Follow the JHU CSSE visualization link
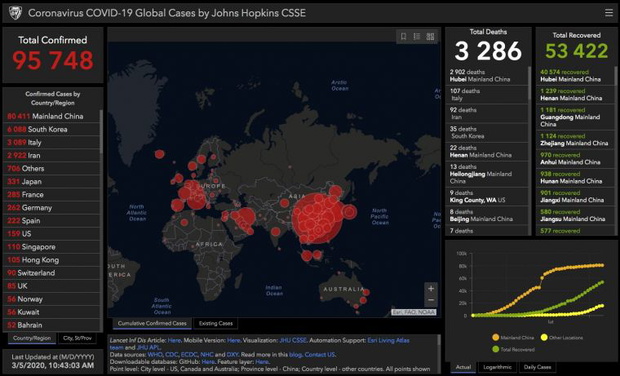This screenshot has height=376, width=620. pos(293,340)
